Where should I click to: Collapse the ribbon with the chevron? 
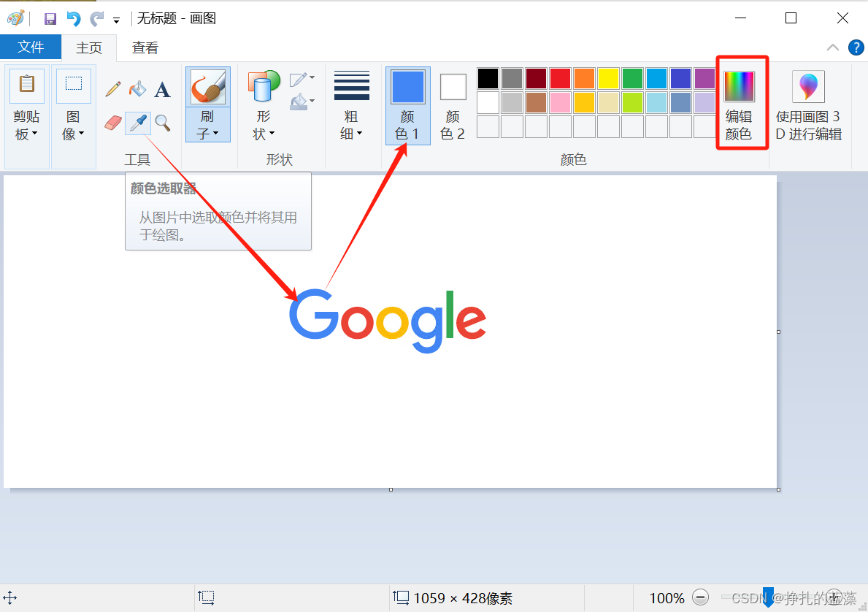tap(832, 47)
